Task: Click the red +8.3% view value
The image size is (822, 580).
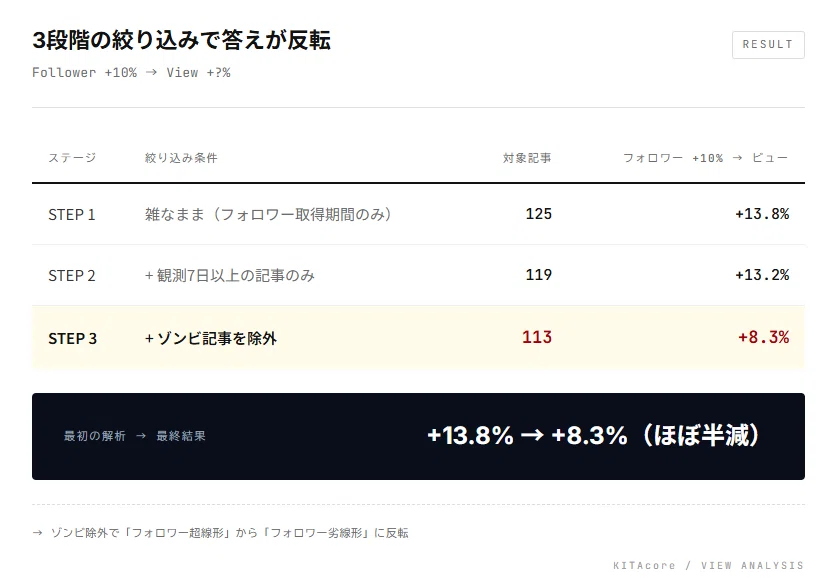Action: [764, 337]
